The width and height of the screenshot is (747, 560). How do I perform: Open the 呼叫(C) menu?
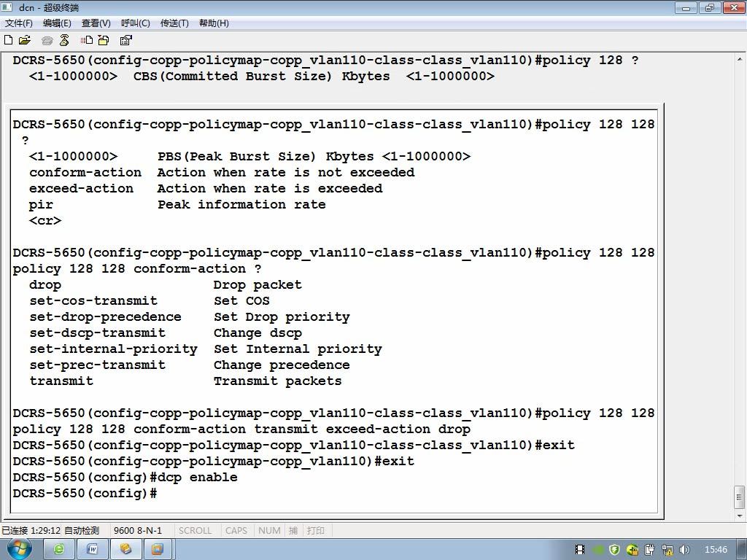tap(135, 23)
